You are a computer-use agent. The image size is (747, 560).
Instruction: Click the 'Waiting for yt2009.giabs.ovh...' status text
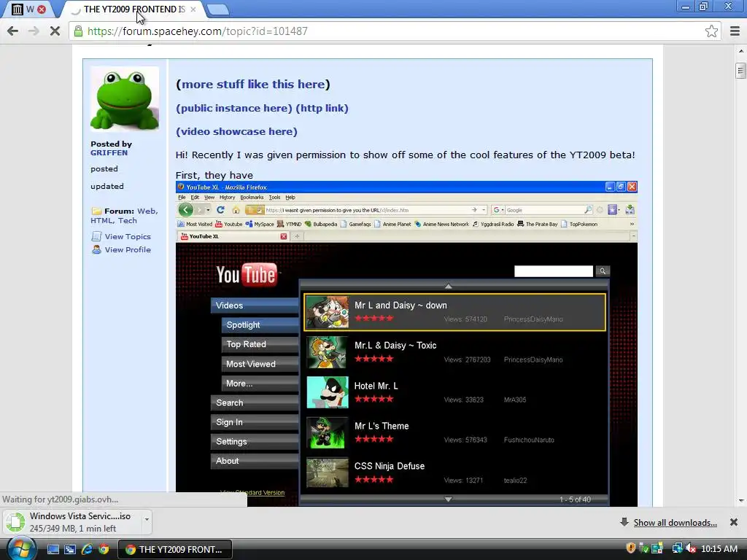pos(61,499)
